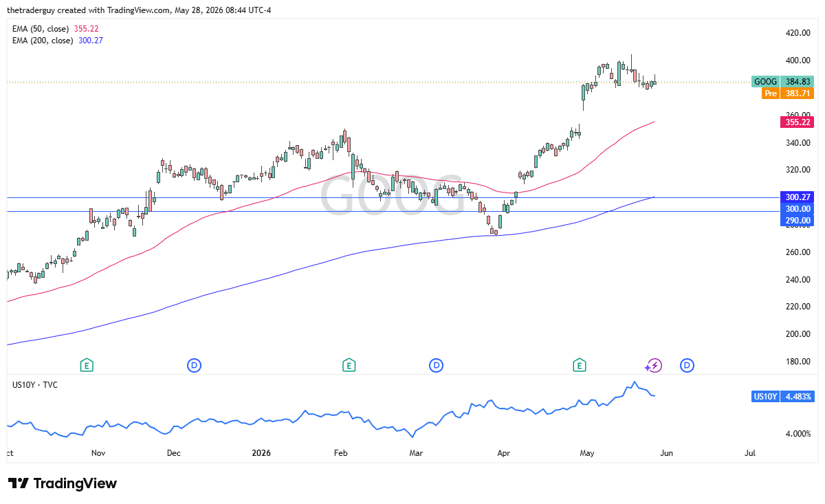Click the blue 300.27 EMA price tag
This screenshot has height=504, width=825.
(797, 197)
